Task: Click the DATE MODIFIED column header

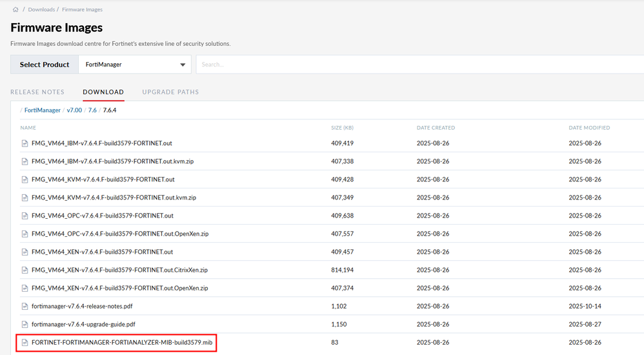Action: [589, 128]
